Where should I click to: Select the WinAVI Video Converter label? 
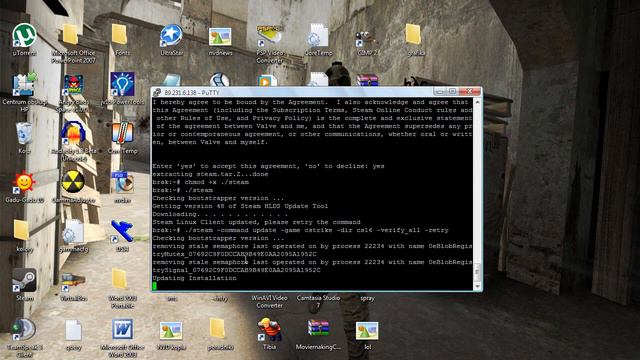pyautogui.click(x=269, y=302)
